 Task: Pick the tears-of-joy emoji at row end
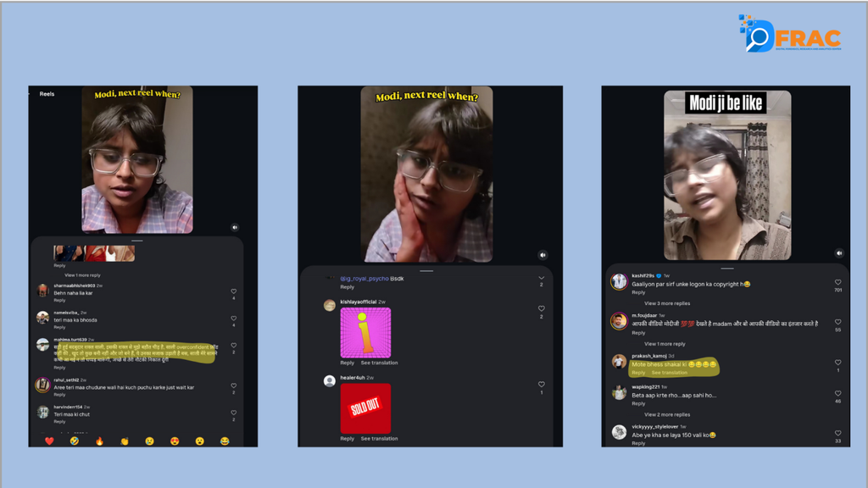click(225, 441)
